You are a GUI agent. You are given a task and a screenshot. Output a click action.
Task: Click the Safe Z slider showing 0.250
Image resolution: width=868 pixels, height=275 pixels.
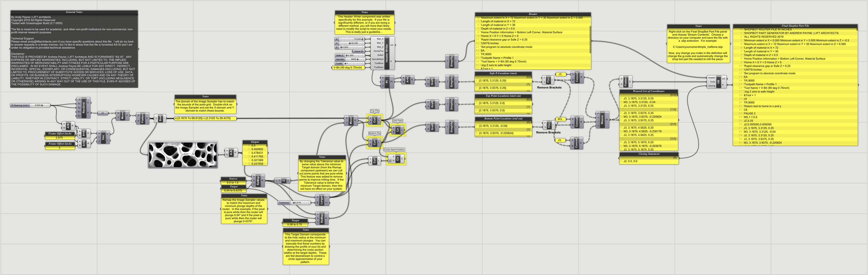click(x=350, y=55)
